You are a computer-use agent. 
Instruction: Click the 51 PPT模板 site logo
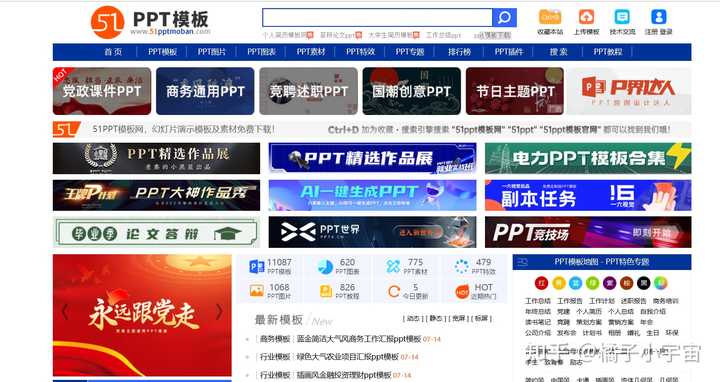coord(150,22)
